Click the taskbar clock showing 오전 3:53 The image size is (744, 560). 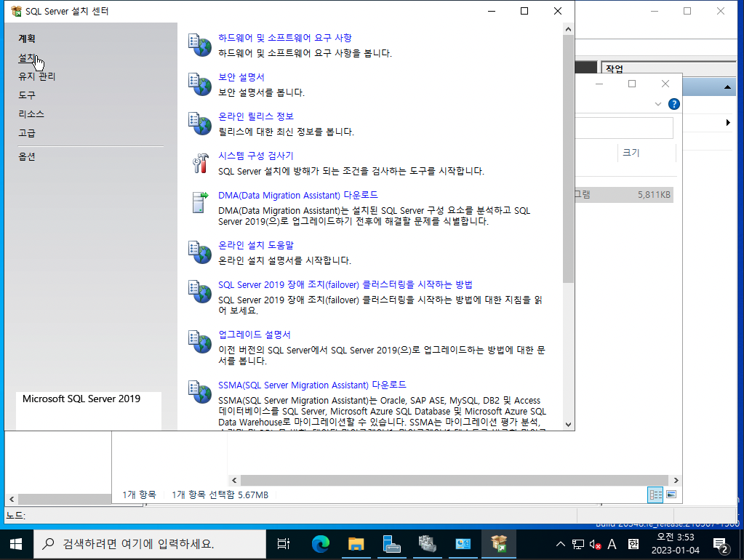click(x=675, y=544)
